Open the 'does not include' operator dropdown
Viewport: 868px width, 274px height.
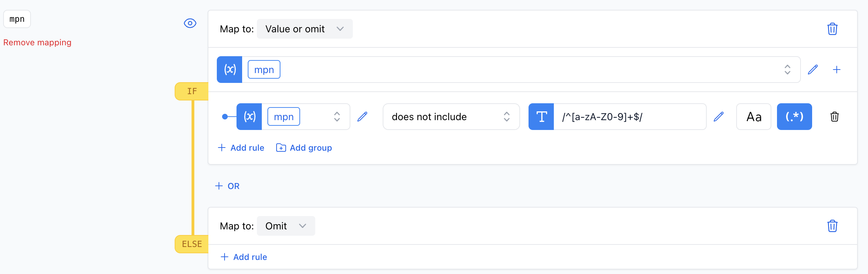click(451, 117)
